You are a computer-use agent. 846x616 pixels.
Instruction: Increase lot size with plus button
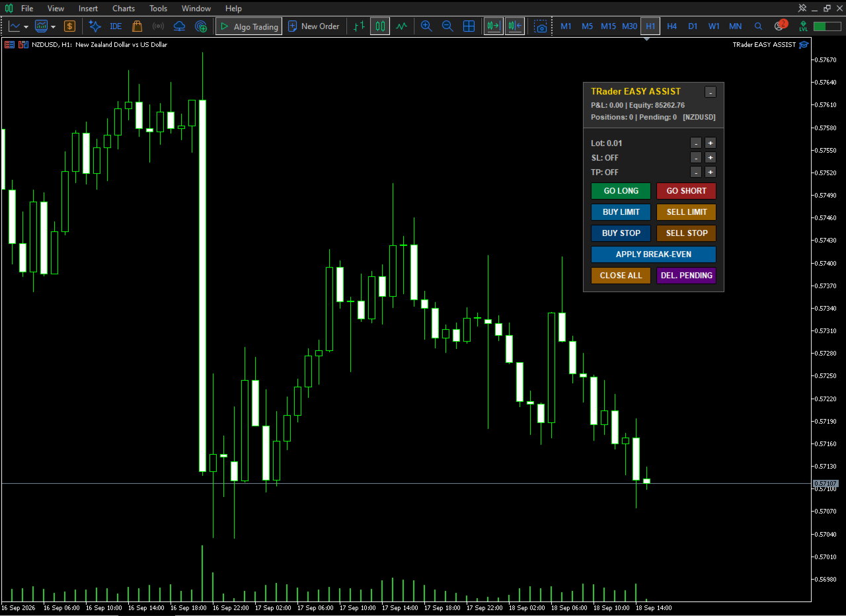[710, 143]
